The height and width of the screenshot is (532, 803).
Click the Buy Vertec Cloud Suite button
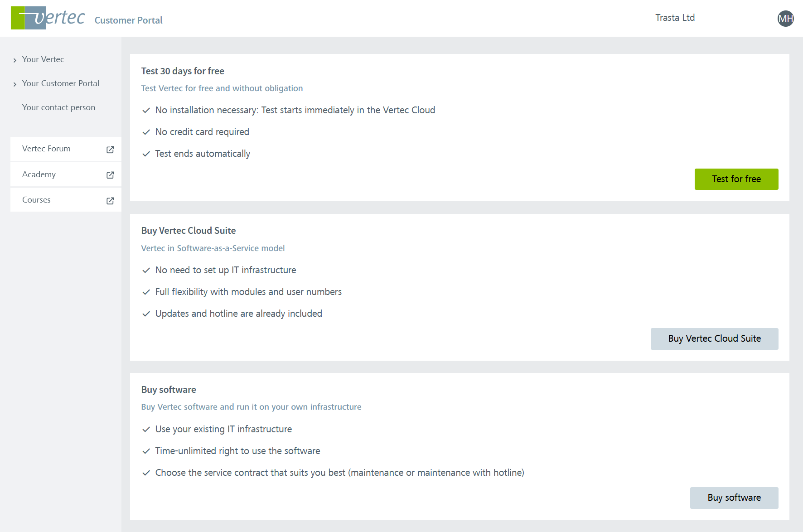pos(714,339)
